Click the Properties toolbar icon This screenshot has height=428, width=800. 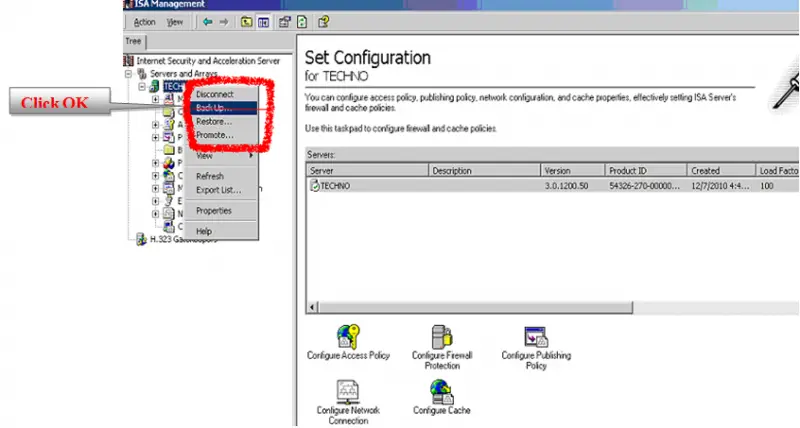tap(284, 22)
